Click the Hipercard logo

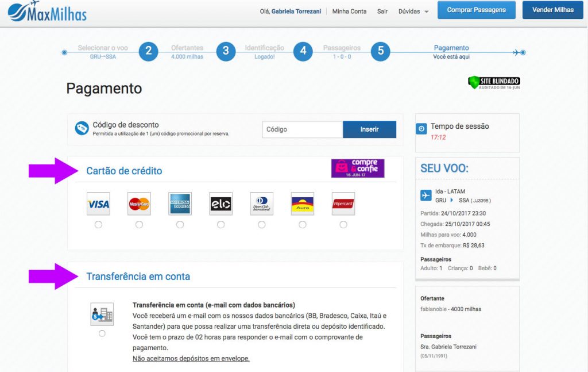click(x=343, y=204)
